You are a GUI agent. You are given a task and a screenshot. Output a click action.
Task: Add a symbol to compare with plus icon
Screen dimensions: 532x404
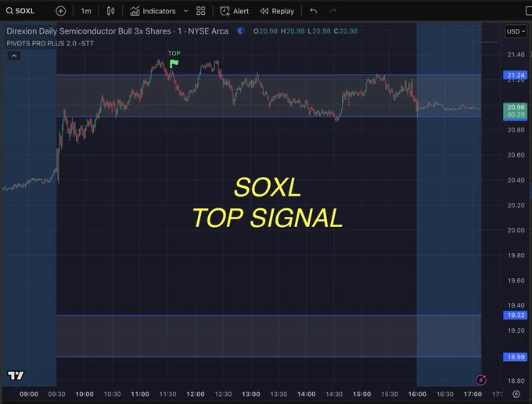point(60,11)
